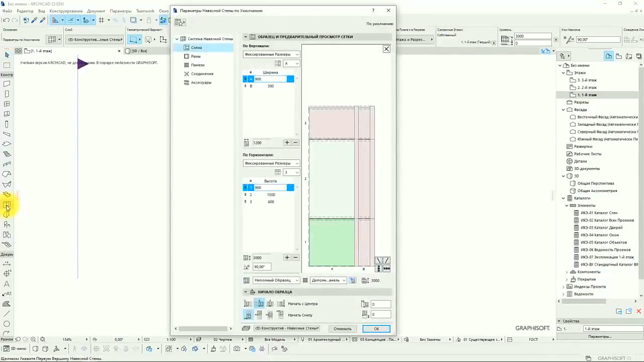Select the Curtain Wall tool in toolbox
Screen dimensions: 644x362
7,204
